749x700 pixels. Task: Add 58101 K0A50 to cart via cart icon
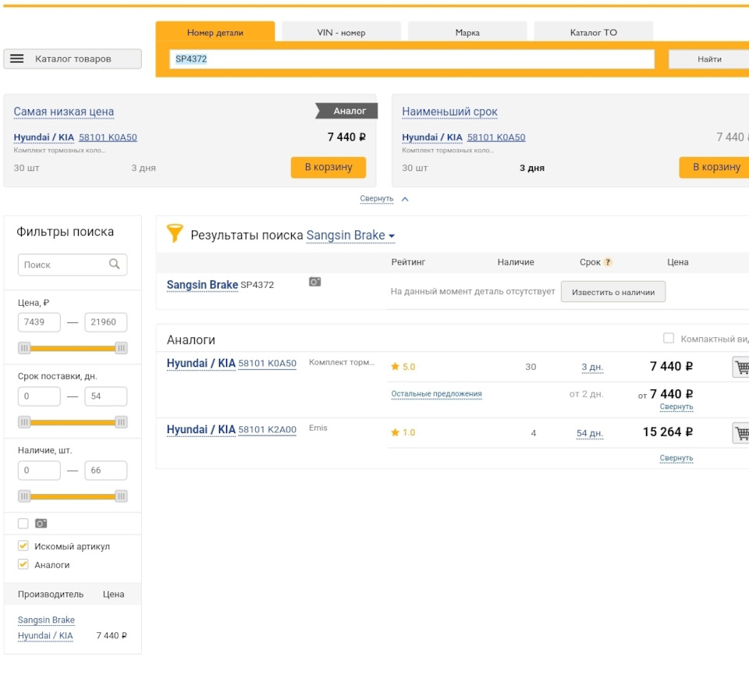741,367
